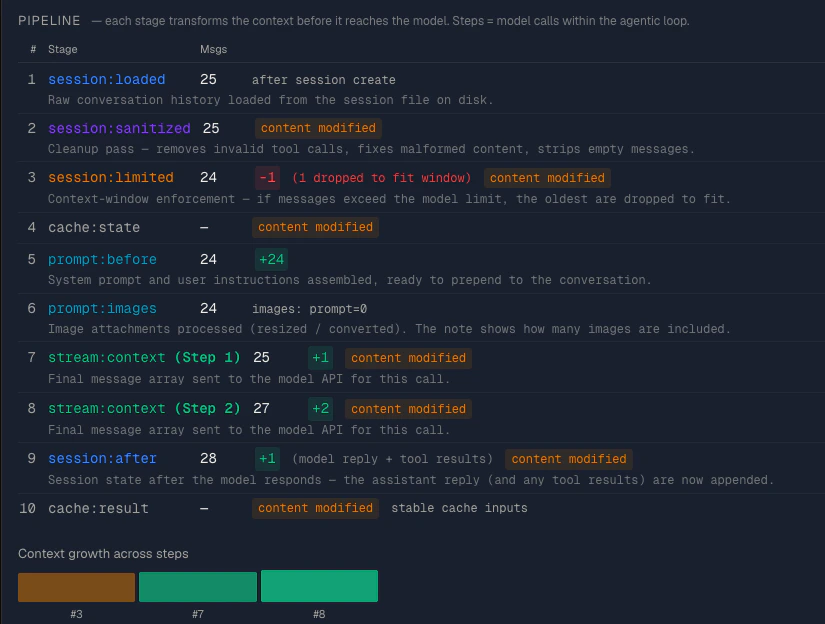Open the session:loaded stage
Image resolution: width=825 pixels, height=624 pixels.
pos(106,79)
